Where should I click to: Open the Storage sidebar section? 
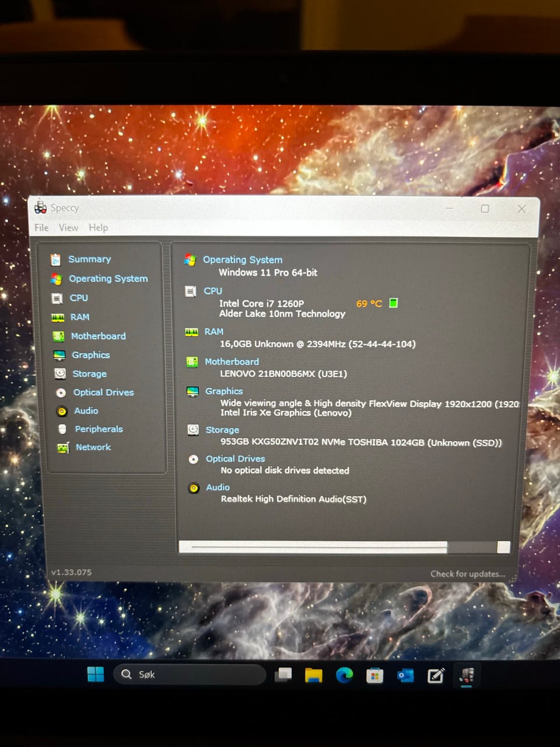point(89,373)
